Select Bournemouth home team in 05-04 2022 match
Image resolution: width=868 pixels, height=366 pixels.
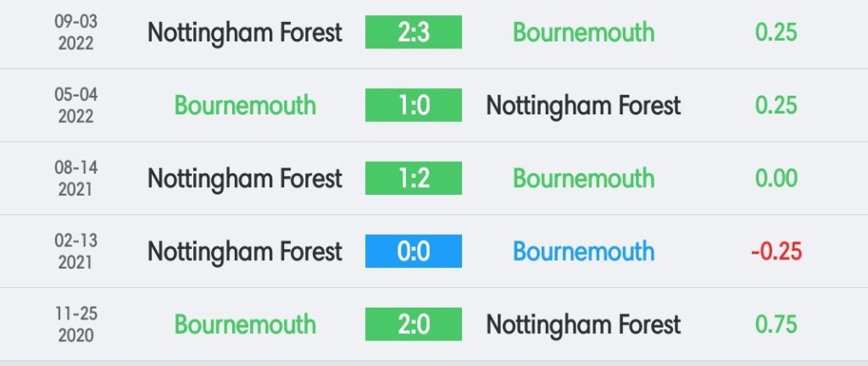tap(245, 105)
